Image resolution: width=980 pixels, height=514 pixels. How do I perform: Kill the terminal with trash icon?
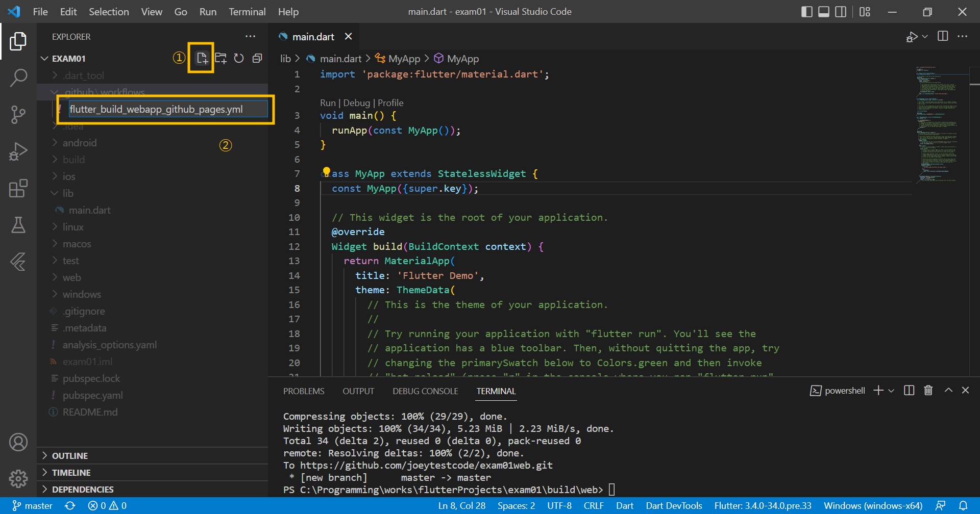[x=928, y=391]
